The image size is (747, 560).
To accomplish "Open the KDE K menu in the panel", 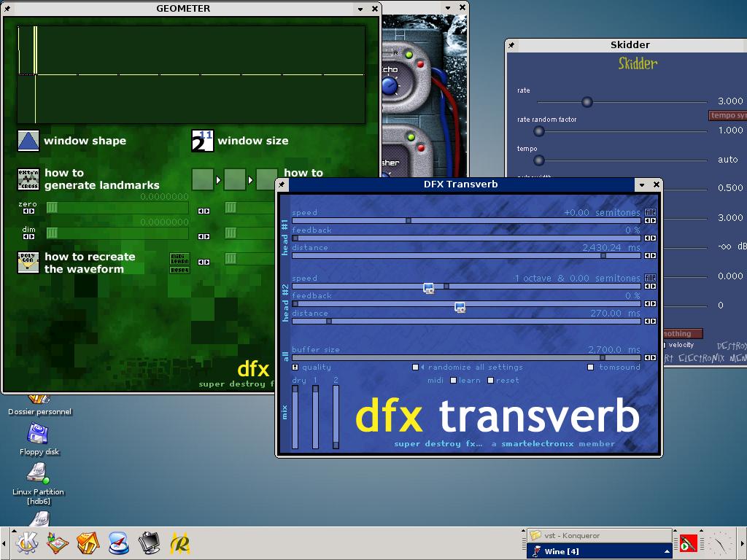I will 27,542.
